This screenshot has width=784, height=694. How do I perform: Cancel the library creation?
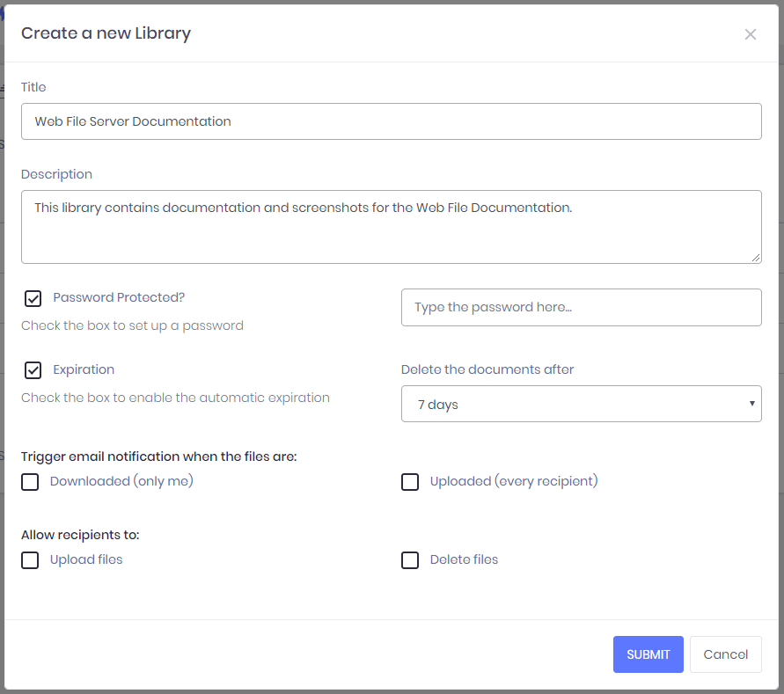click(725, 654)
